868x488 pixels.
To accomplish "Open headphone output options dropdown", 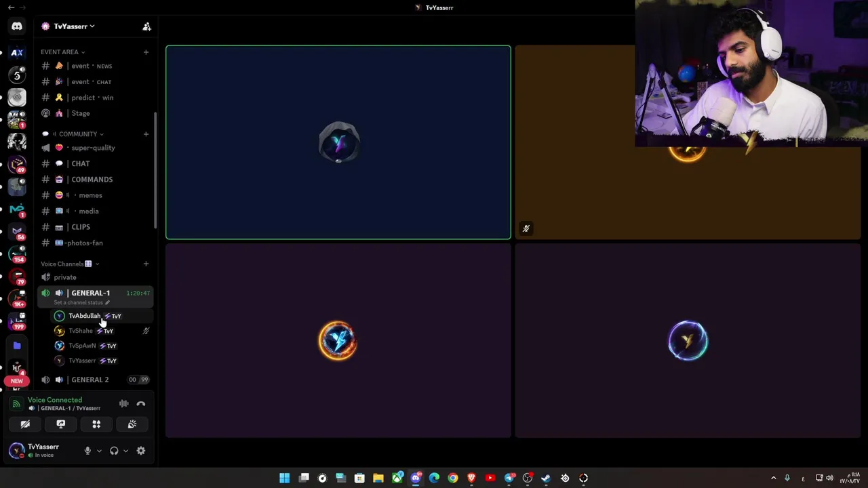I will pos(125,451).
